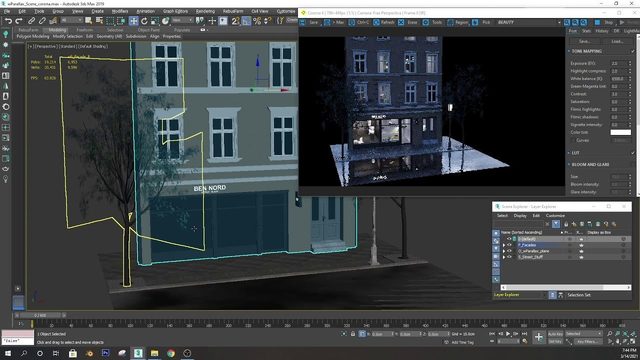
Task: Select the Modeling ribbon tab
Action: coord(57,30)
